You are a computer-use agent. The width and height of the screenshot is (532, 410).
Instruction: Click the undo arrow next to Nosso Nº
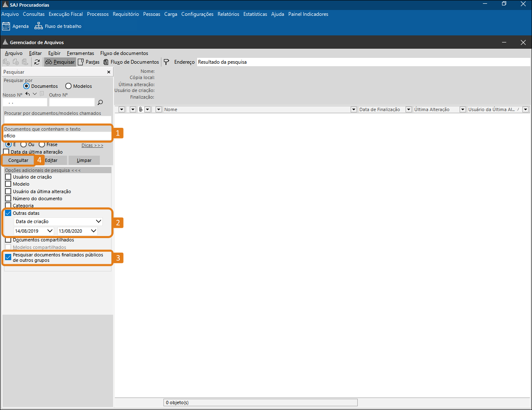(27, 94)
